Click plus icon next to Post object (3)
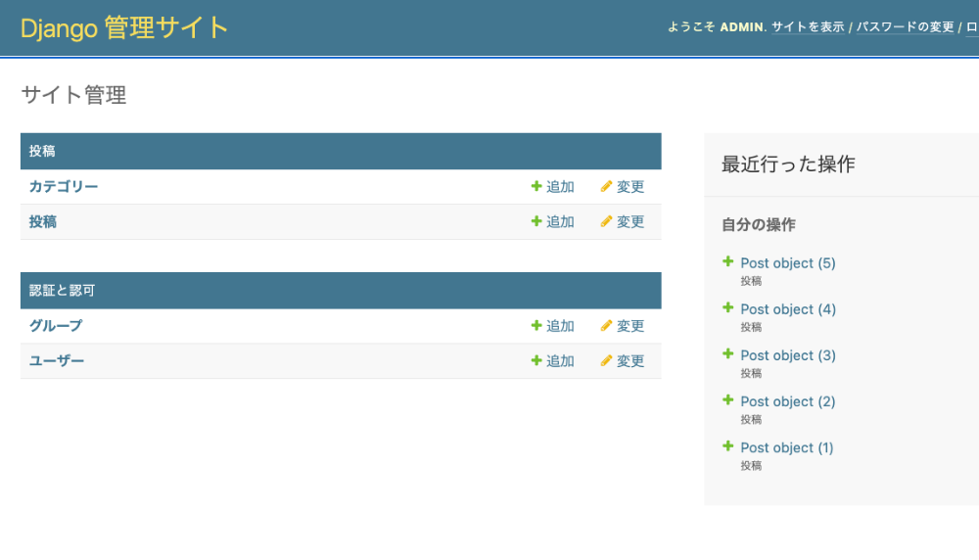Screen dimensions: 979x560 727,354
